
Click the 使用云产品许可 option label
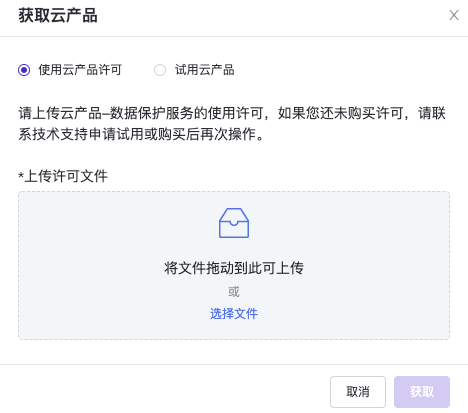coord(80,70)
